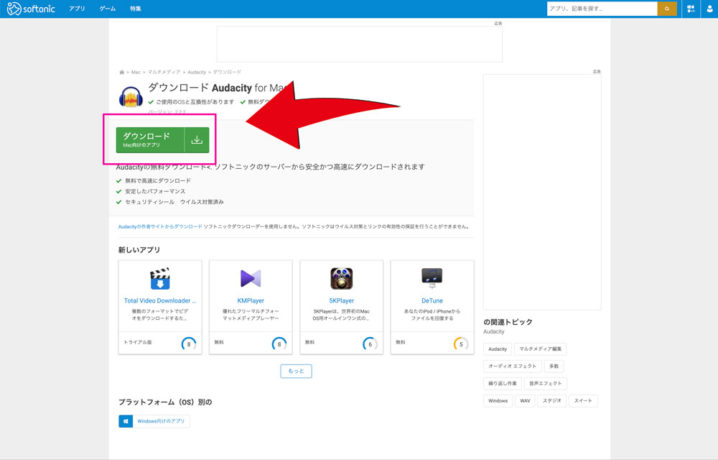
Task: Click the Softonic logo in header
Action: pyautogui.click(x=31, y=8)
